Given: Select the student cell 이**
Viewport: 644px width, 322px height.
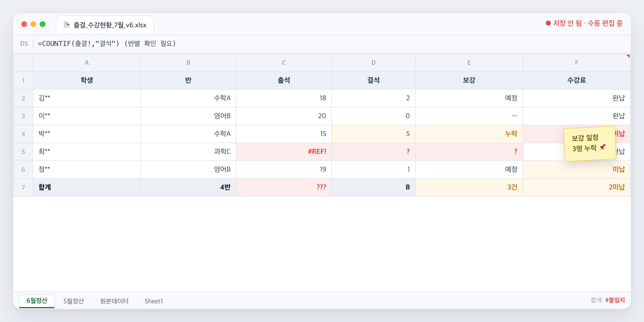Looking at the screenshot, I should click(x=87, y=116).
